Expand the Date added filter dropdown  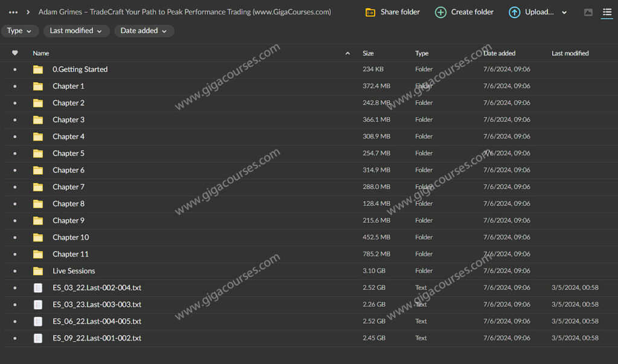144,31
